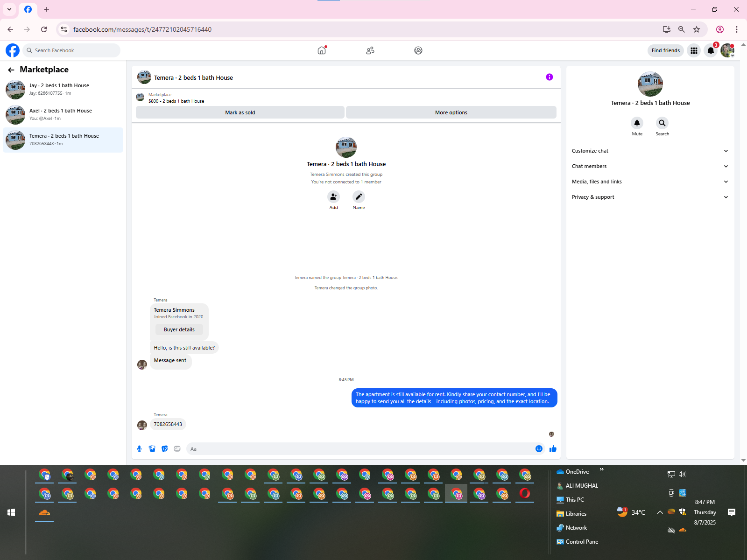
Task: Open the notifications bell
Action: coord(711,50)
